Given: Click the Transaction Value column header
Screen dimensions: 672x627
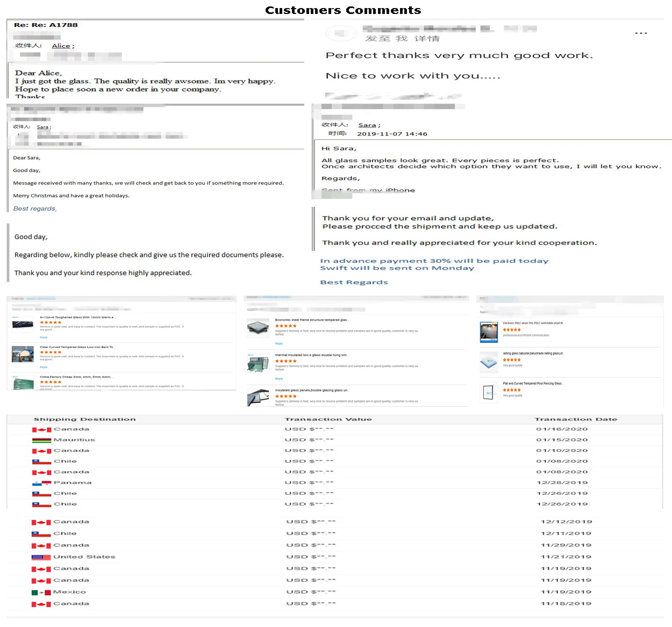Looking at the screenshot, I should (x=328, y=419).
